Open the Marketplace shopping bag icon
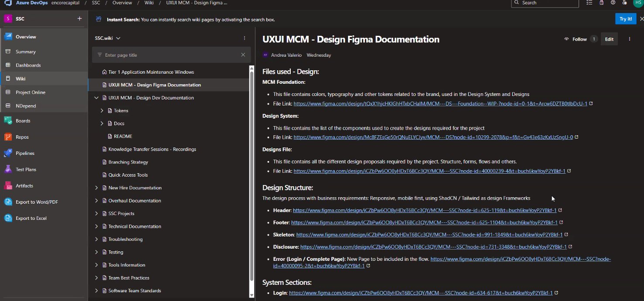 (x=602, y=3)
